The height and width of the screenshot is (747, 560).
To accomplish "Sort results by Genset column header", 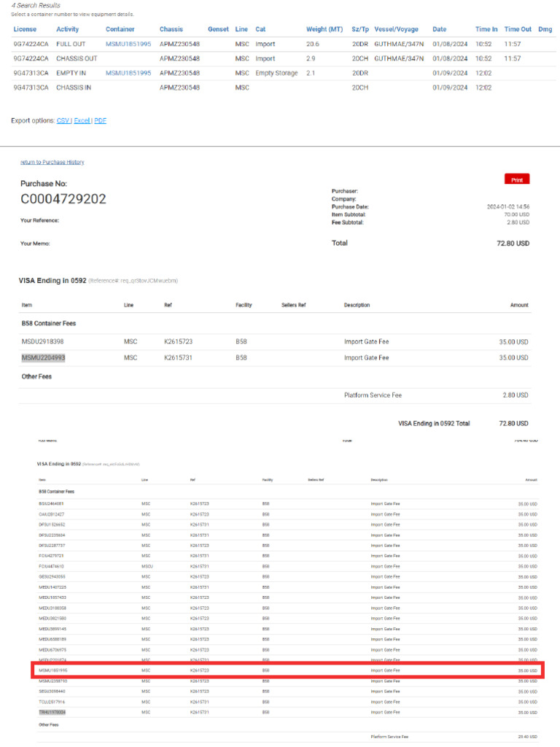I will point(218,29).
